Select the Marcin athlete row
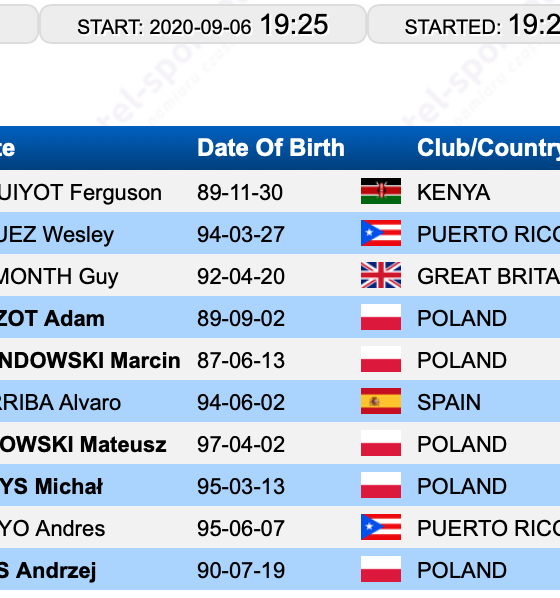Viewport: 560px width, 598px height. click(x=280, y=359)
